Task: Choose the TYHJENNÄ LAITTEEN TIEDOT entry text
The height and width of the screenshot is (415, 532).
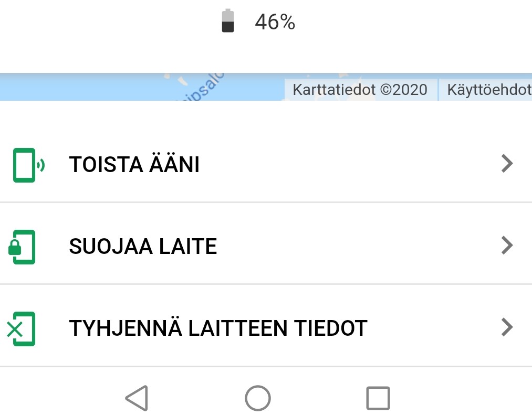Action: (x=218, y=328)
